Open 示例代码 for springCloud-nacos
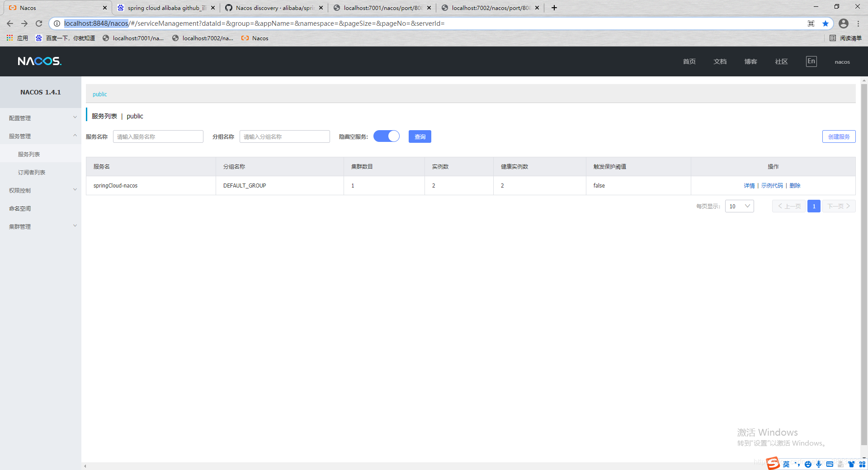The width and height of the screenshot is (868, 470). tap(772, 186)
